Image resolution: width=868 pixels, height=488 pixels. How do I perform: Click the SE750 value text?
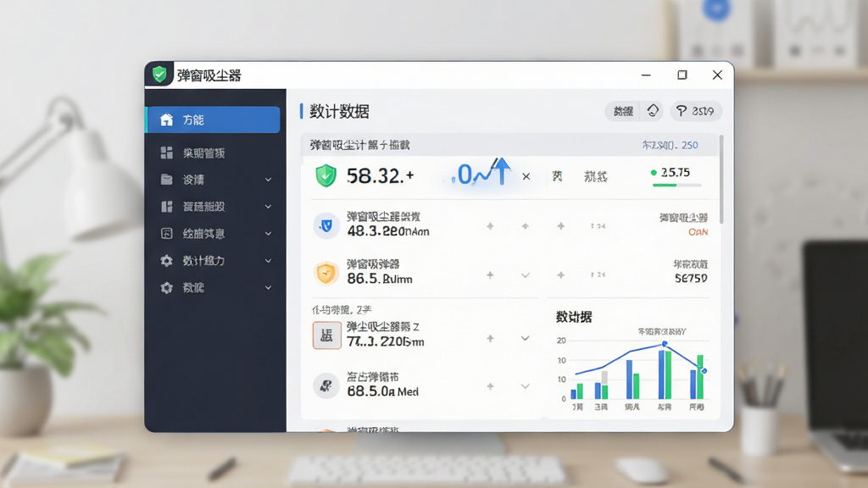tap(691, 278)
